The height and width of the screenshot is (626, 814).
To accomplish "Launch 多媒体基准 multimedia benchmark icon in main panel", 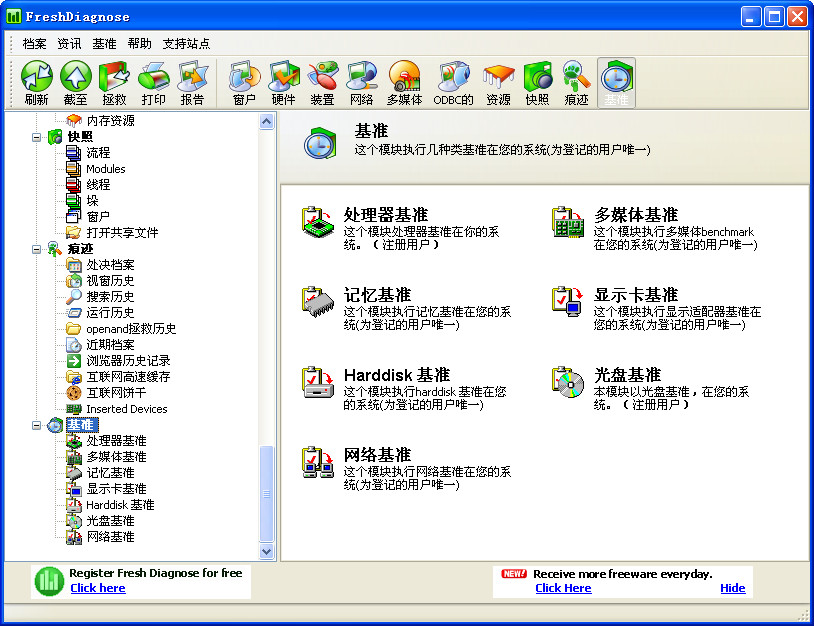I will 568,223.
